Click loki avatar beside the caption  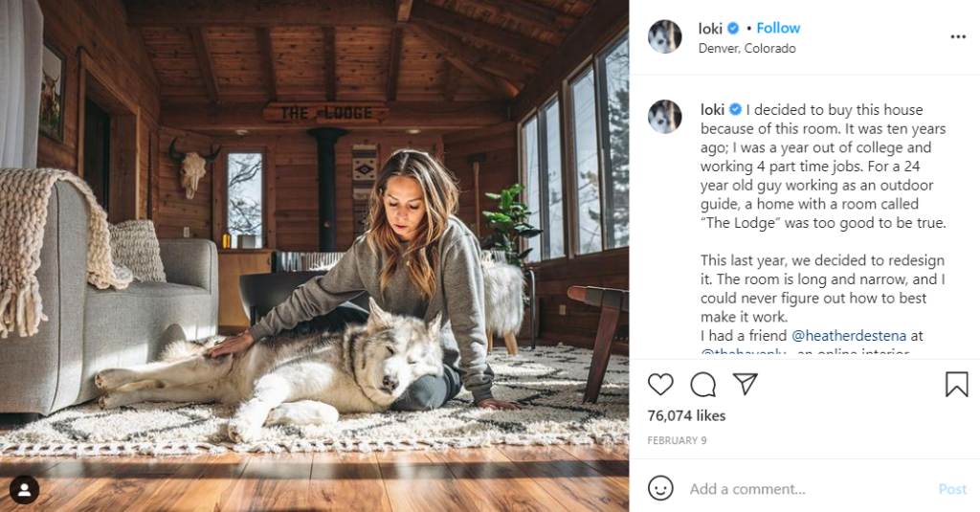pyautogui.click(x=664, y=117)
